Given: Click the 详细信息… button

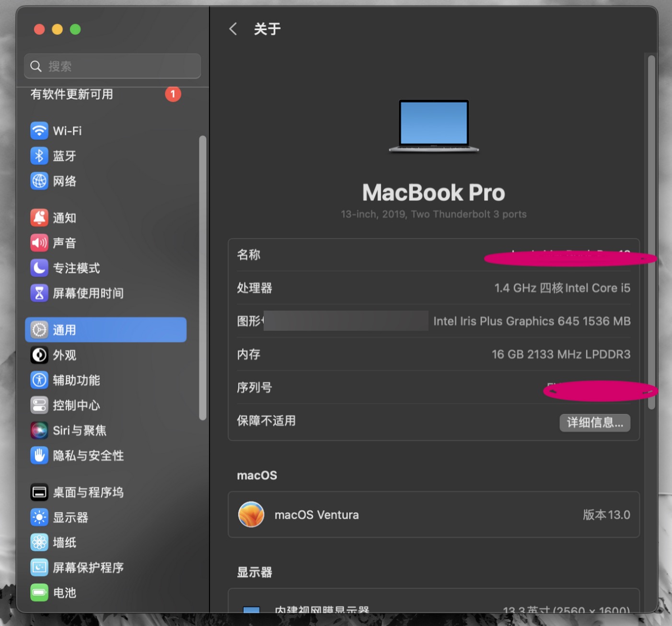Looking at the screenshot, I should (594, 423).
